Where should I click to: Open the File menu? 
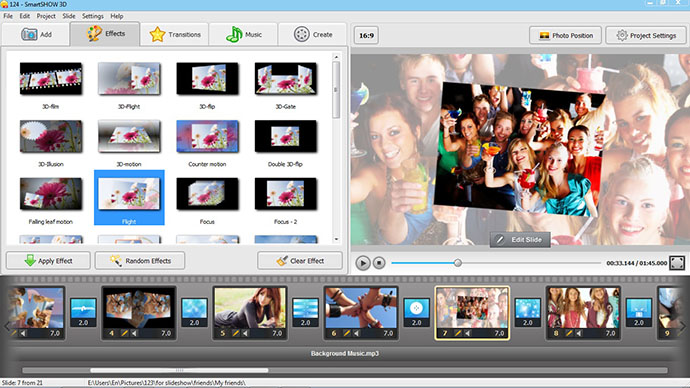tap(8, 16)
